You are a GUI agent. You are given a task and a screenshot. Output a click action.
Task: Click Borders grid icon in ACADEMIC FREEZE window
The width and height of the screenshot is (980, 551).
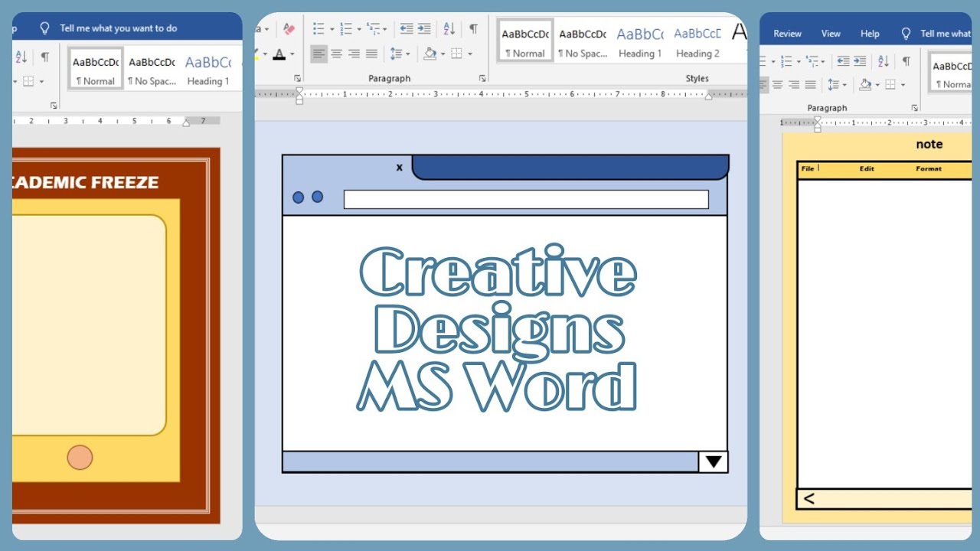pos(28,81)
